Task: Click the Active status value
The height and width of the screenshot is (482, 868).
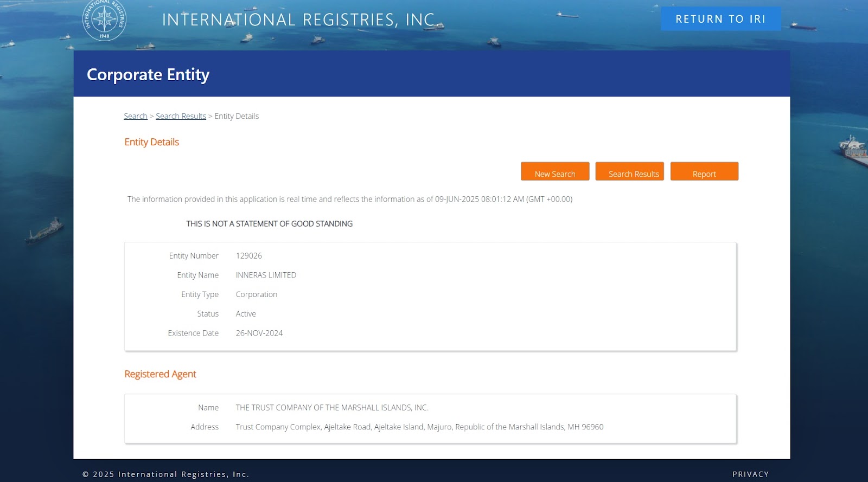Action: [x=246, y=314]
